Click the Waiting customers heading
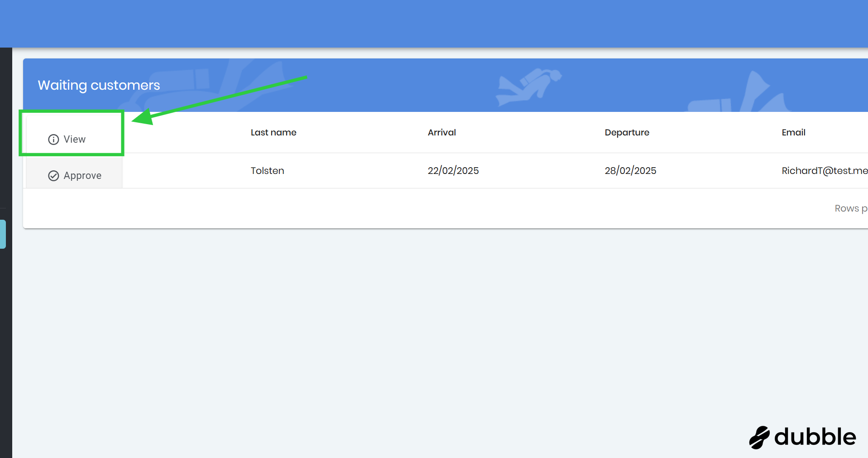Screen dimensions: 868x458 (x=99, y=85)
